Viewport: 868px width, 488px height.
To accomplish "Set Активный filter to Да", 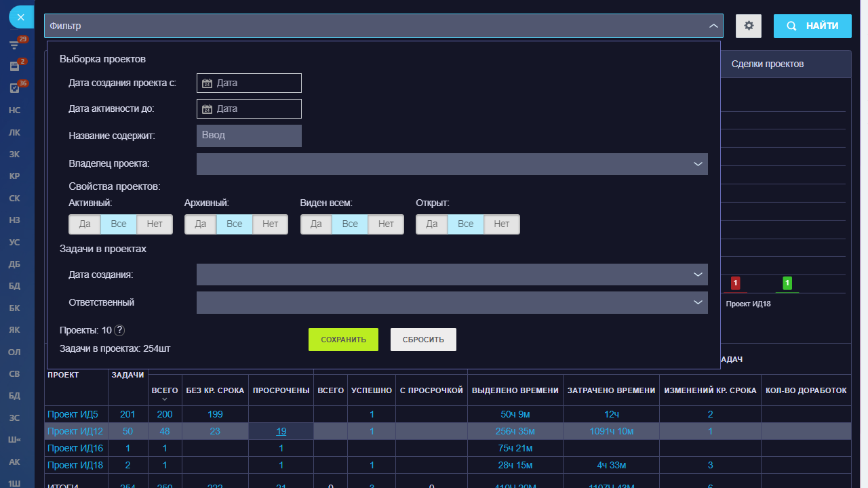I will (85, 224).
